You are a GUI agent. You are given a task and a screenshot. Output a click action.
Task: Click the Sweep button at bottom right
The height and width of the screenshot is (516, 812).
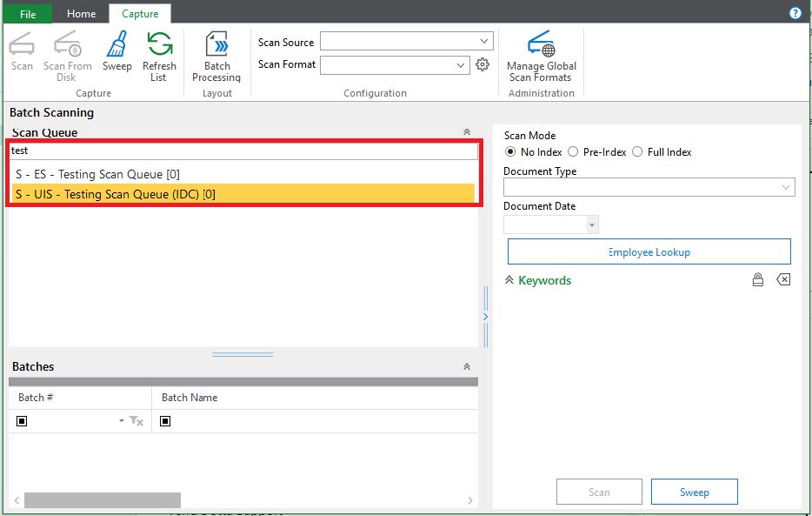pos(694,492)
